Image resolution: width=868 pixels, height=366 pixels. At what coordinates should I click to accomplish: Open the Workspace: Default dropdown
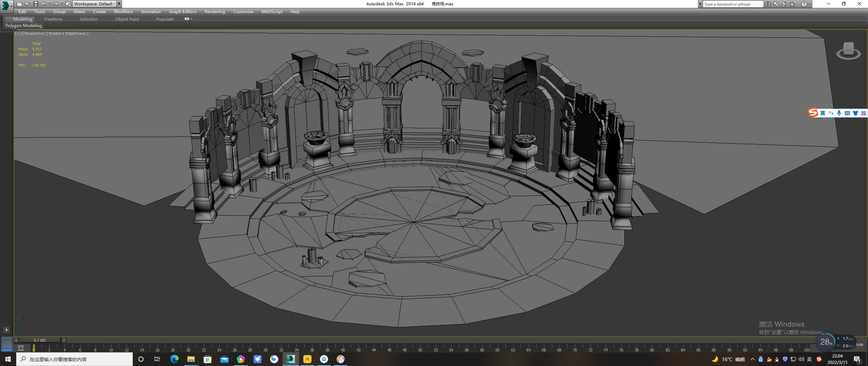pos(94,4)
